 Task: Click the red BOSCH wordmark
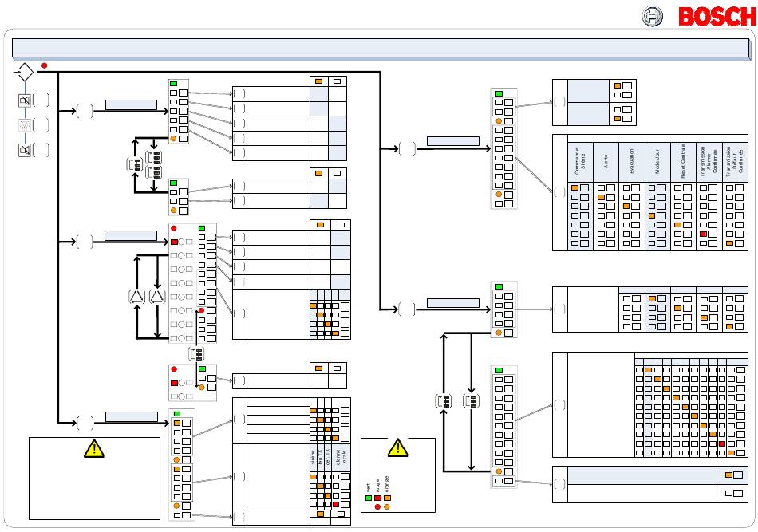717,17
